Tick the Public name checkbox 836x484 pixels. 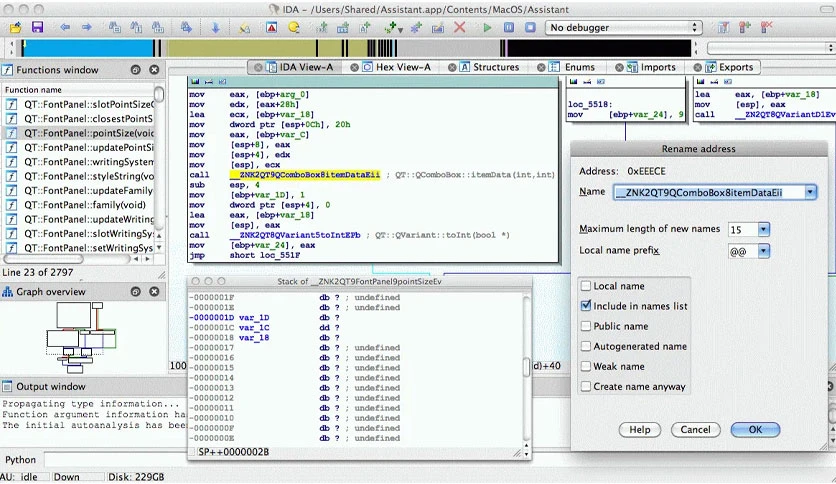[585, 326]
